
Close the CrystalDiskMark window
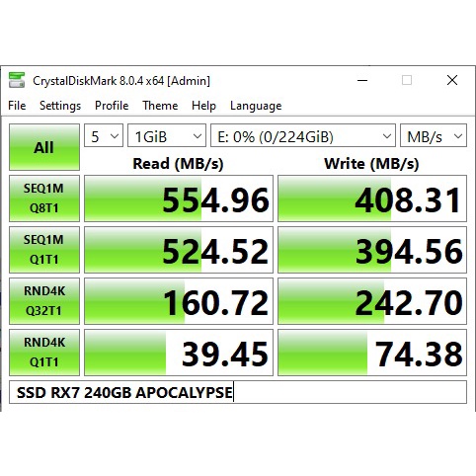click(x=452, y=80)
